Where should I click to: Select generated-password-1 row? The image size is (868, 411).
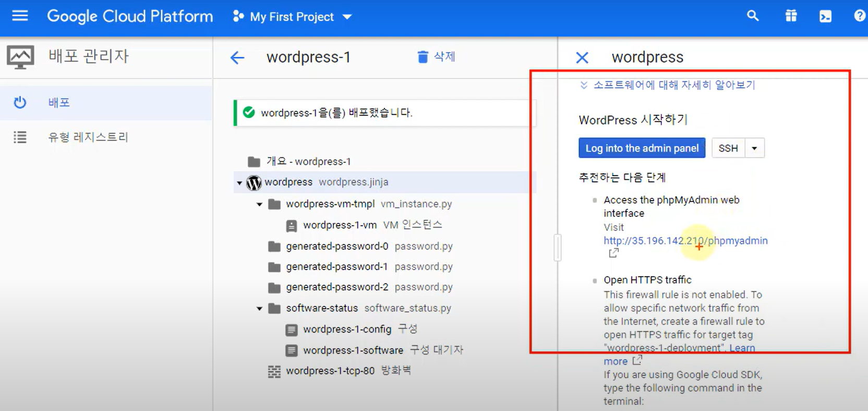coord(385,266)
